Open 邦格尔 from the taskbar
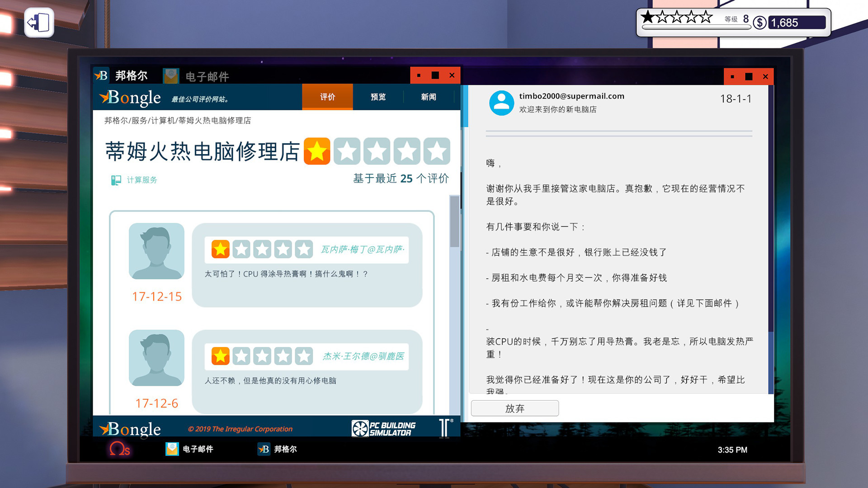 (277, 449)
